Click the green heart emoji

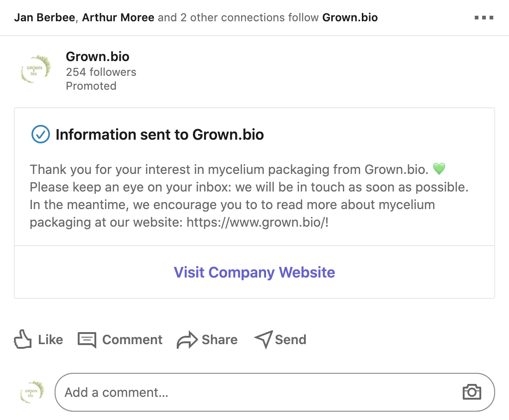tap(439, 169)
